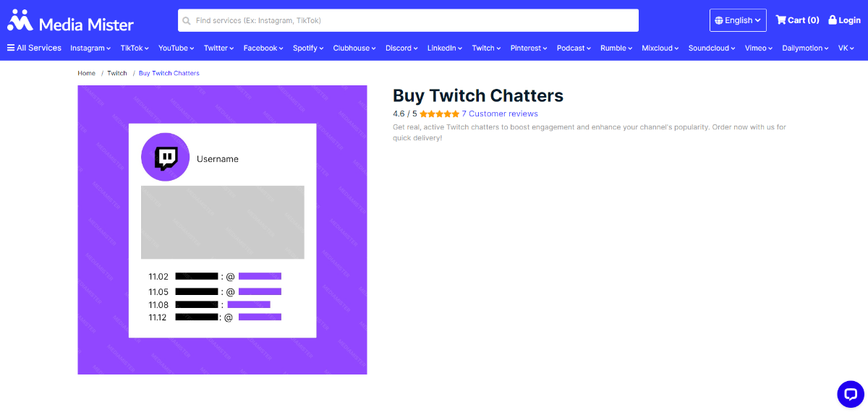
Task: Click the Buy Twitch Chatters breadcrumb
Action: tap(169, 73)
